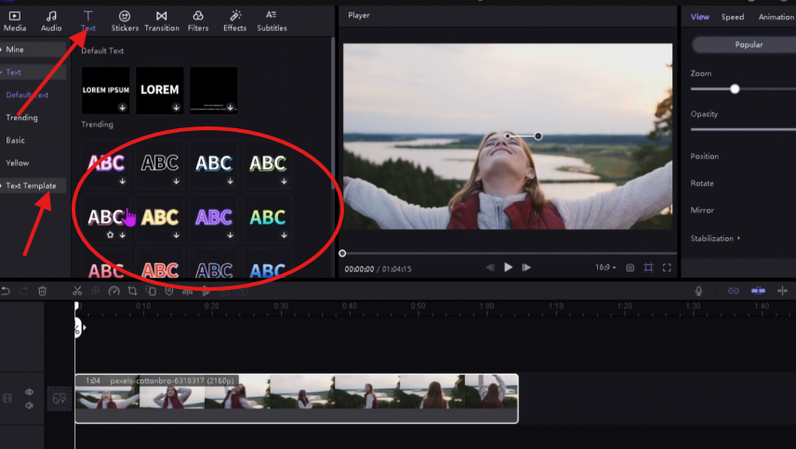Click the Popular button

coord(744,45)
